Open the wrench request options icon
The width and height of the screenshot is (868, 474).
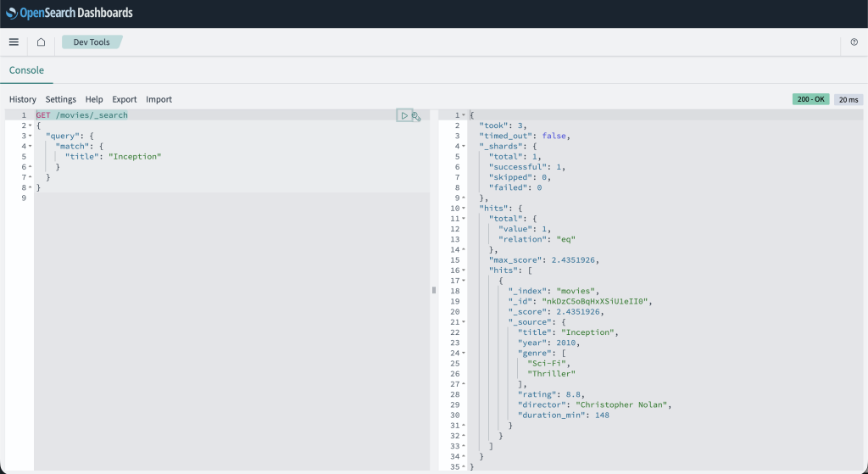tap(416, 116)
